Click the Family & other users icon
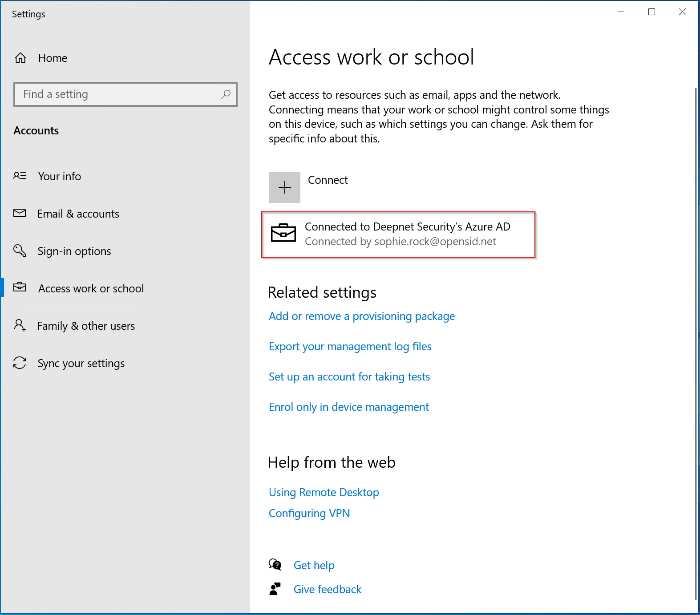 [x=20, y=325]
